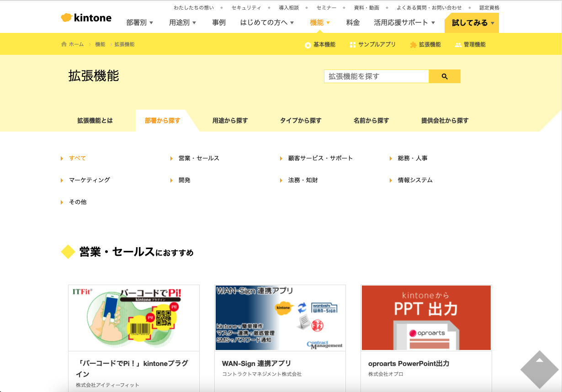The height and width of the screenshot is (392, 562).
Task: Click the home icon in breadcrumb
Action: 64,44
